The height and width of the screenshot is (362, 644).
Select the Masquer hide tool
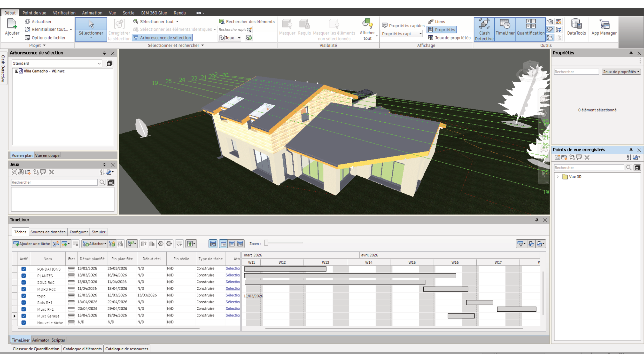287,27
